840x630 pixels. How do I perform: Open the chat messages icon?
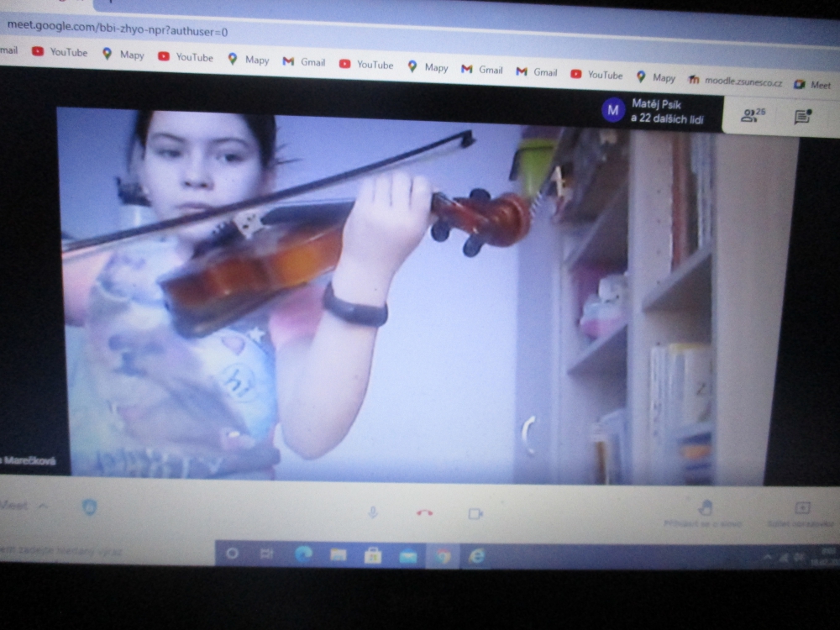[802, 116]
